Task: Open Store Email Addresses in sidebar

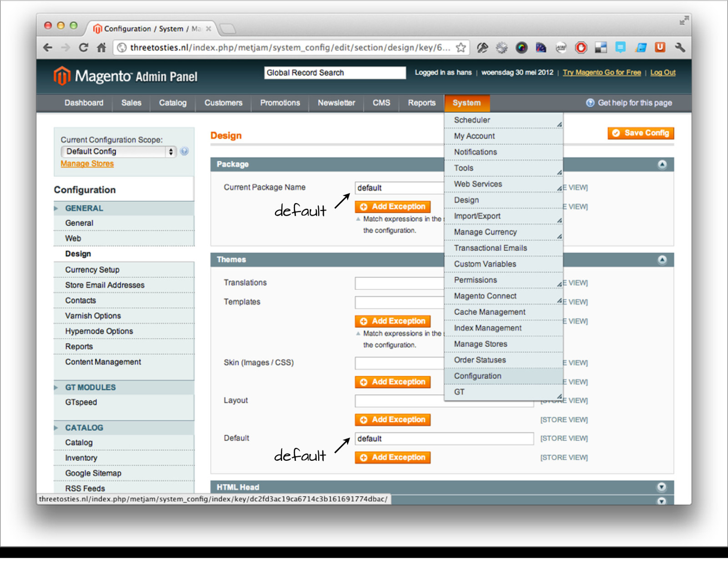Action: click(124, 285)
